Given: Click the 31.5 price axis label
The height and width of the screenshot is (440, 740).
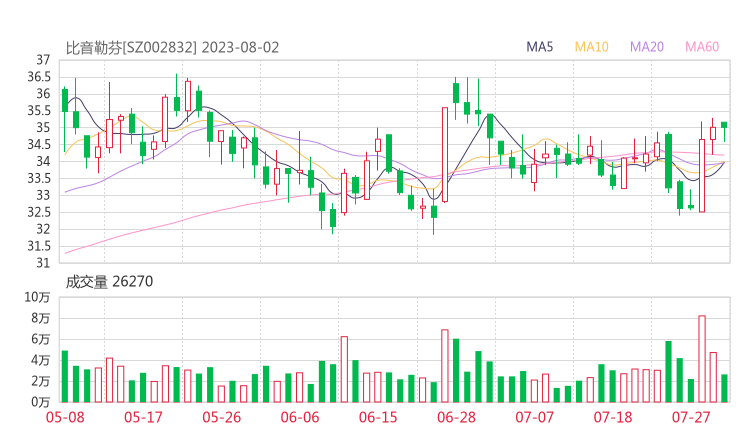Looking at the screenshot, I should 39,246.
